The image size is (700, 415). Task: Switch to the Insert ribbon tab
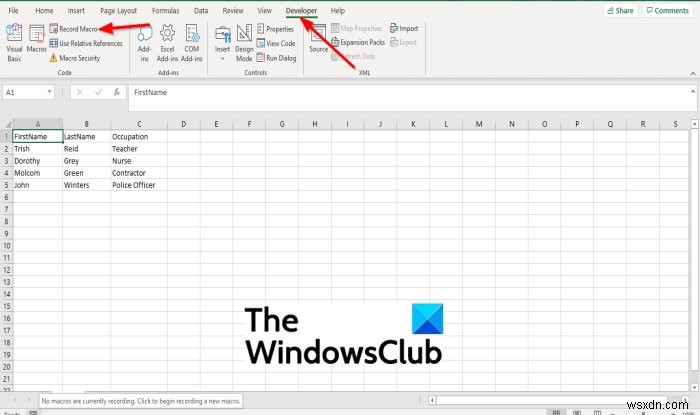coord(76,11)
